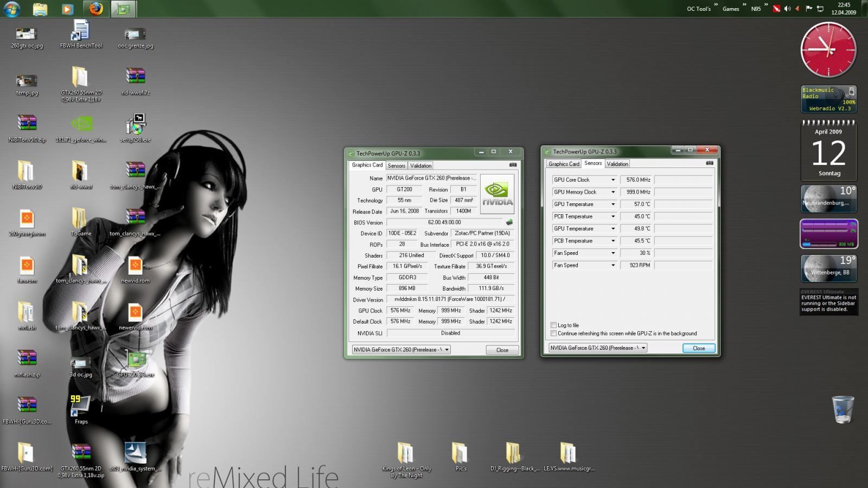The height and width of the screenshot is (488, 868).
Task: Open media player taskbar icon
Action: coord(67,9)
